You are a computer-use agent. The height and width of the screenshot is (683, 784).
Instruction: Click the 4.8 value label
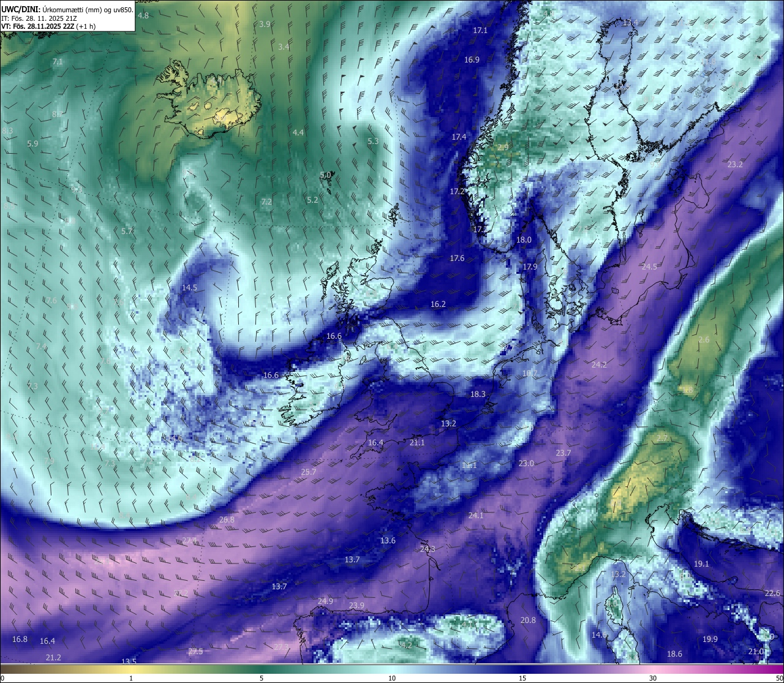point(143,15)
